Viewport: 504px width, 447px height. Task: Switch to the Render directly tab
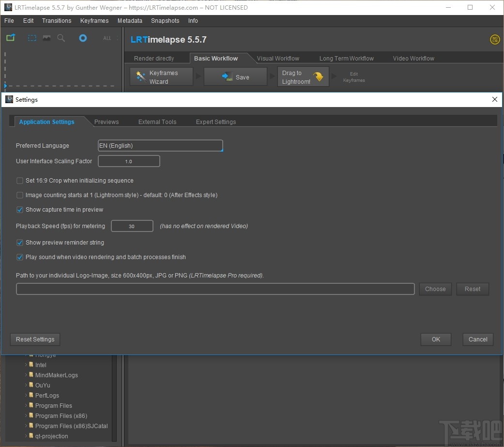(154, 59)
